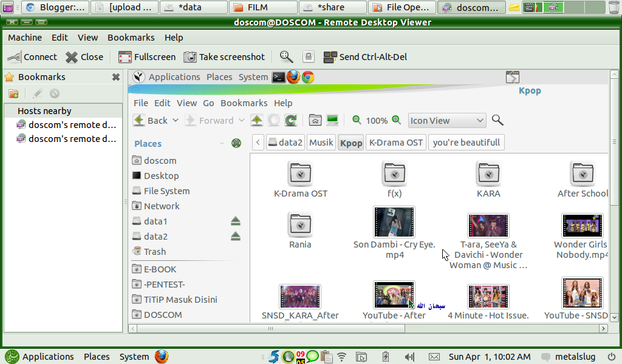Jump to data2 in the path bar

[285, 143]
